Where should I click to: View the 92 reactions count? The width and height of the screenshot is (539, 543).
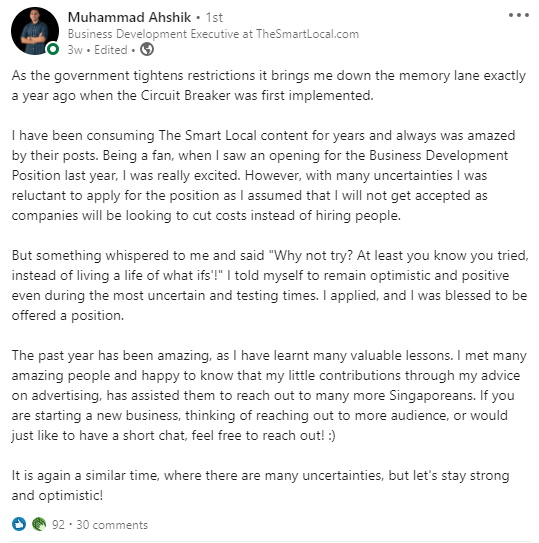coord(58,525)
